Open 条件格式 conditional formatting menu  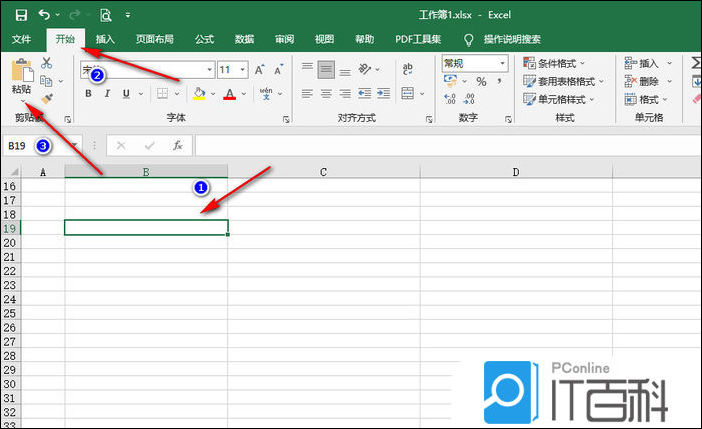coord(554,63)
